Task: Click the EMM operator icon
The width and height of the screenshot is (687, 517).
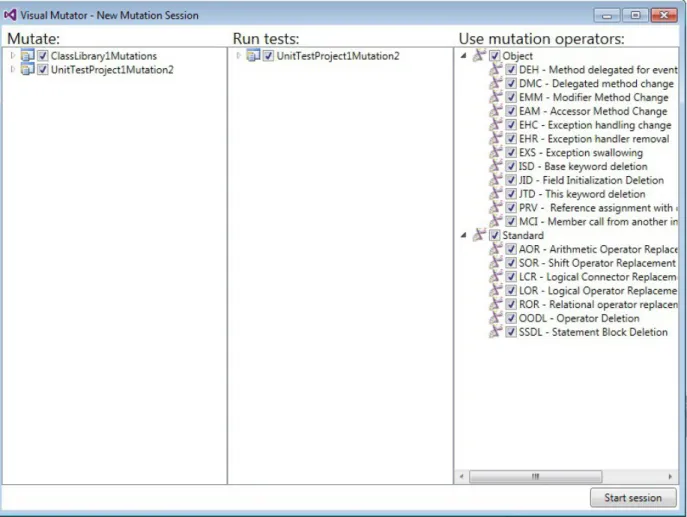Action: pyautogui.click(x=496, y=97)
